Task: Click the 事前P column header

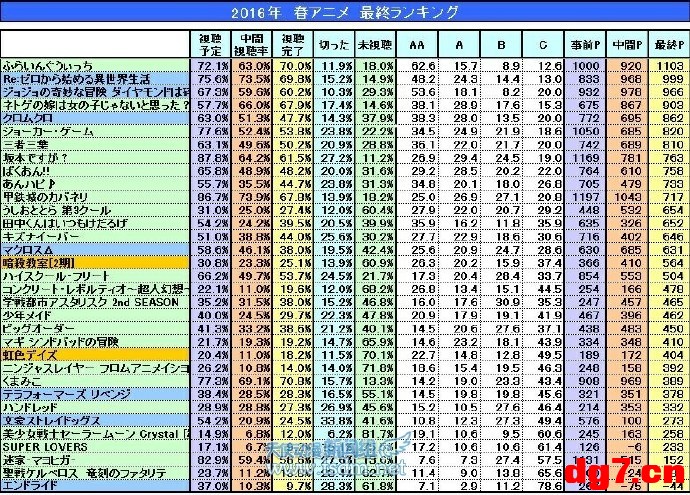Action: (x=585, y=44)
